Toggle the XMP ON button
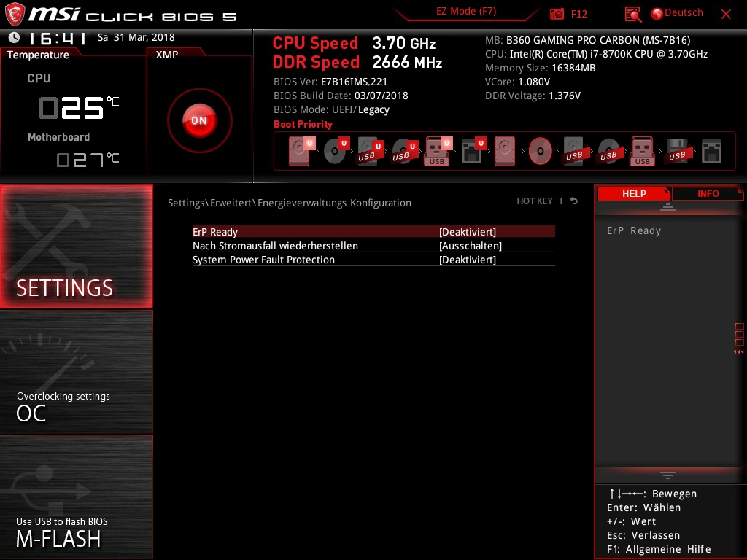Screen dimensions: 747x560 (x=200, y=120)
